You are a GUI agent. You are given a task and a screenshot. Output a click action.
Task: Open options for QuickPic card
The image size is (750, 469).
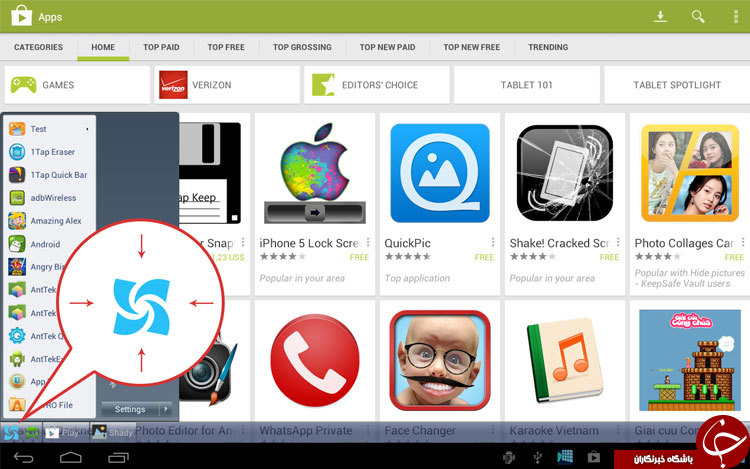(x=493, y=242)
